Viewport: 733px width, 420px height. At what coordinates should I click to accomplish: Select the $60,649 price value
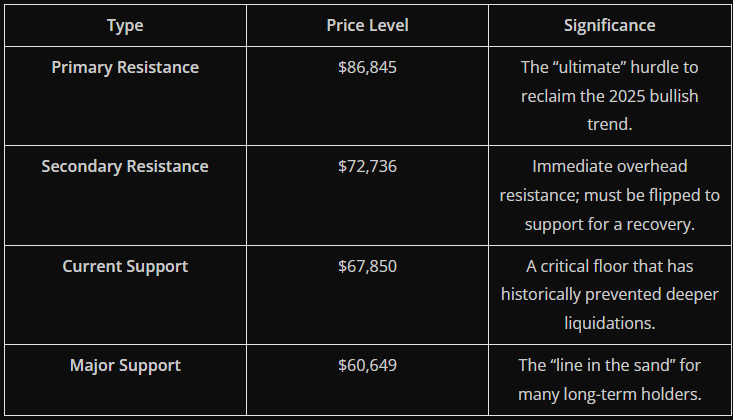367,365
